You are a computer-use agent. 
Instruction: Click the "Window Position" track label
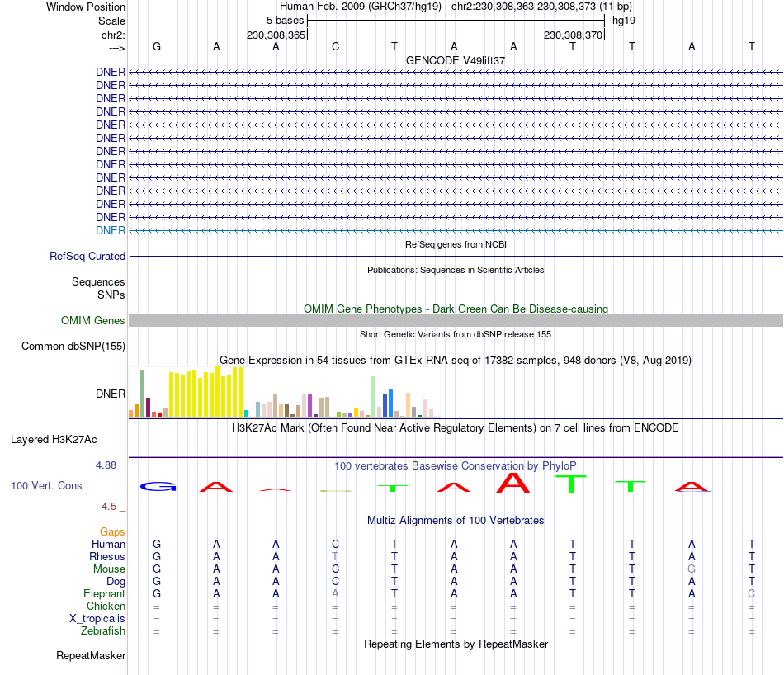point(86,7)
